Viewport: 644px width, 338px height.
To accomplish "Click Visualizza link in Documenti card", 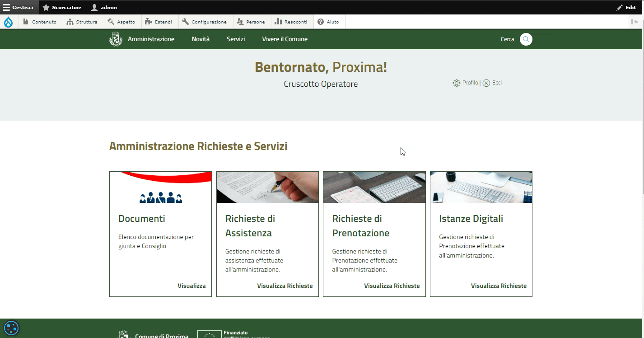I will click(191, 286).
